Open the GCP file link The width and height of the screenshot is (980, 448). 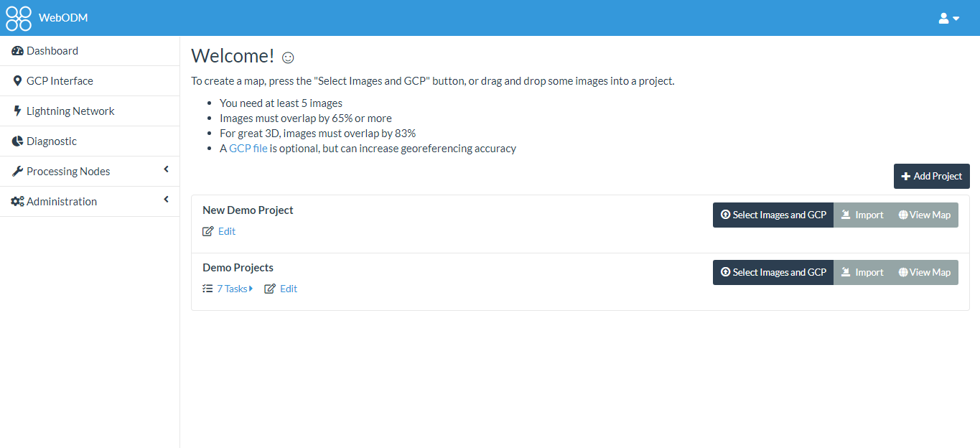(x=248, y=149)
